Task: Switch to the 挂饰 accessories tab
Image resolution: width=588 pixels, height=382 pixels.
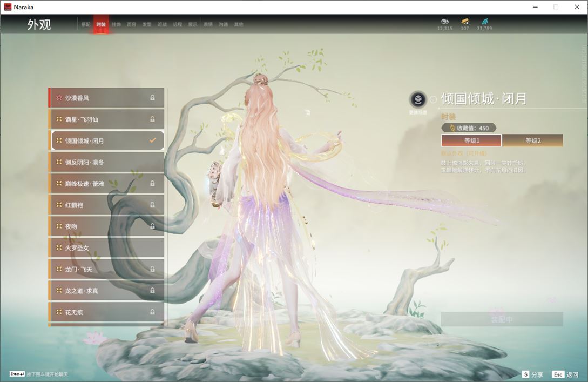Action: (116, 24)
